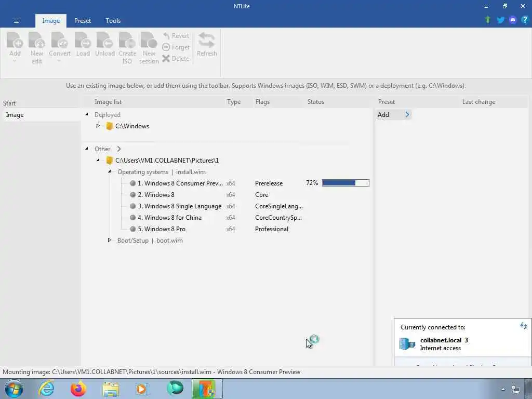Screen dimensions: 532x399
Task: Click the Last change column header
Action: click(478, 102)
